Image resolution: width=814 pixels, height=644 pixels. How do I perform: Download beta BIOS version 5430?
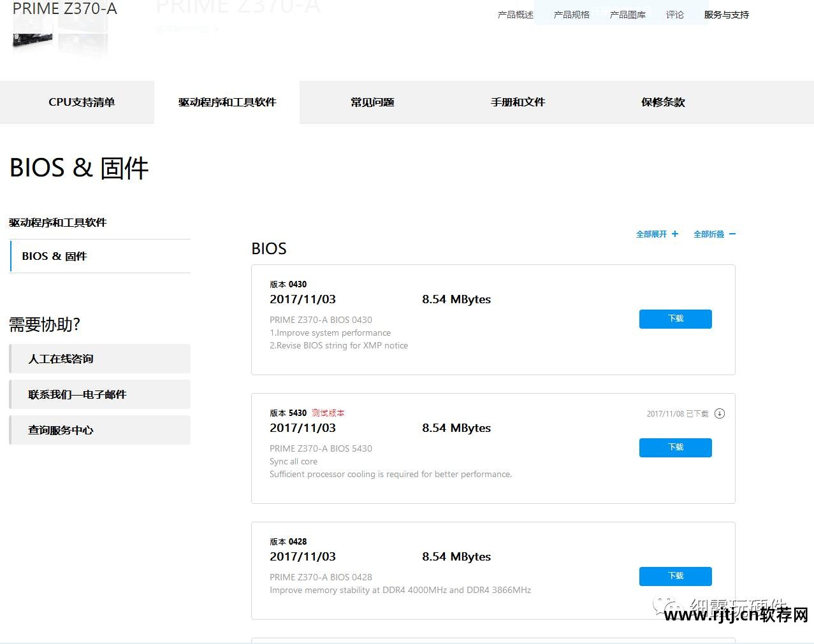click(675, 448)
